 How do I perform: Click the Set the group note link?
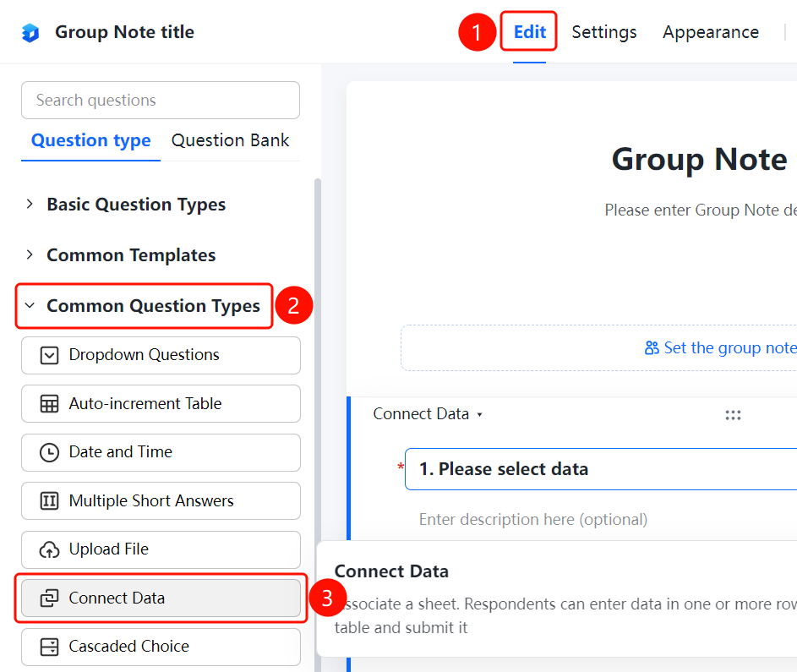pos(730,348)
